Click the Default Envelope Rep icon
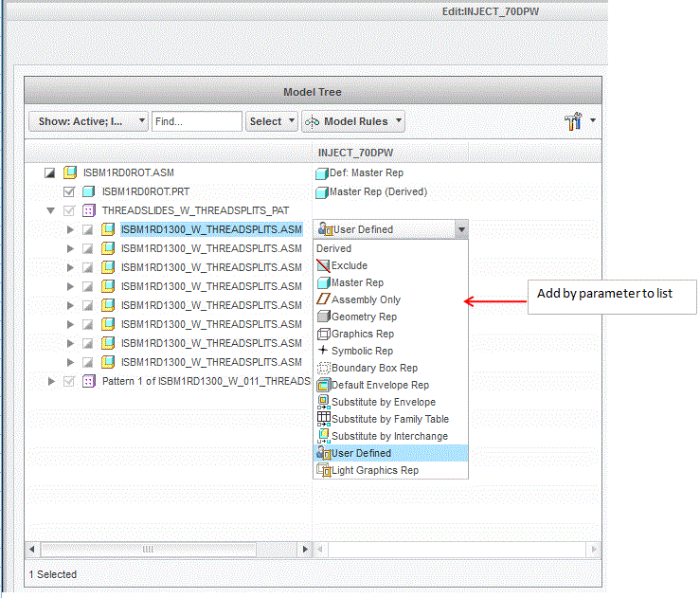The image size is (700, 598). pos(323,385)
